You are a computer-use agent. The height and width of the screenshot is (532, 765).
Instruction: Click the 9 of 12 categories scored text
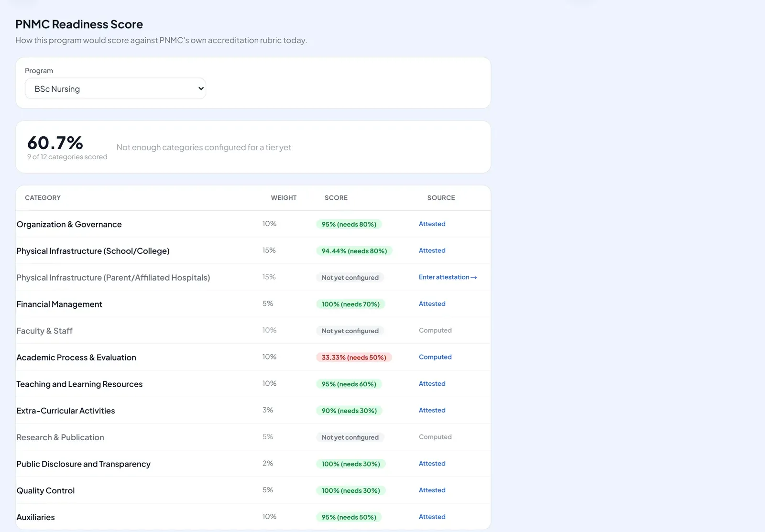[x=67, y=157]
